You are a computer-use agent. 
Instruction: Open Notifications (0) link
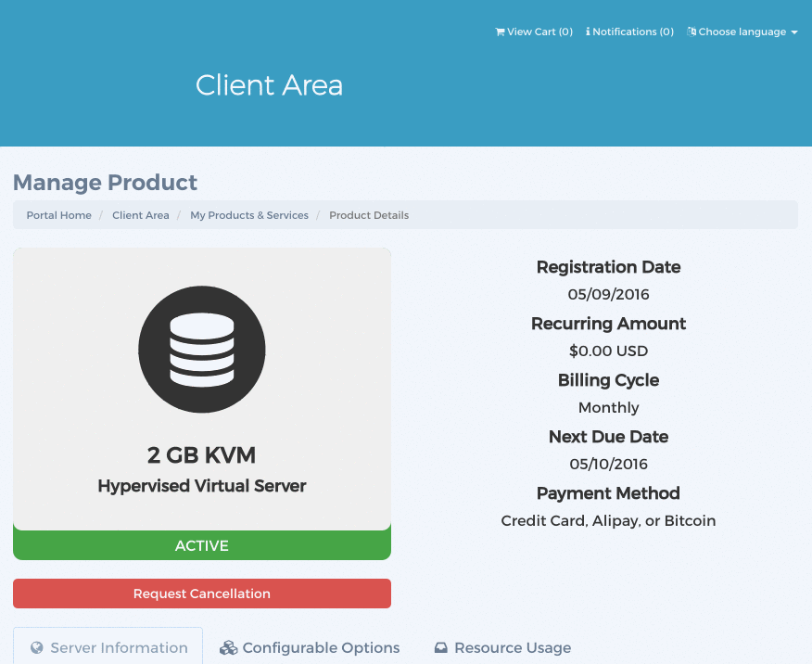(x=629, y=32)
